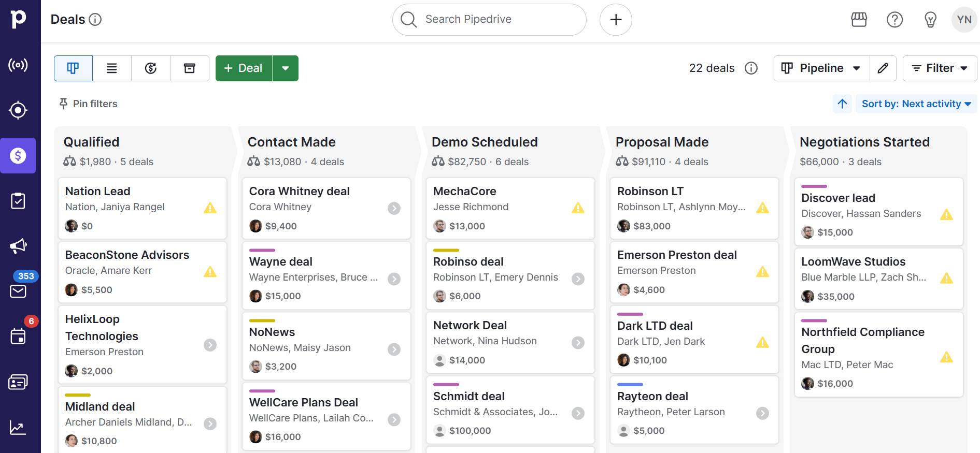Image resolution: width=980 pixels, height=453 pixels.
Task: Click the green add Deal button
Action: click(x=244, y=68)
